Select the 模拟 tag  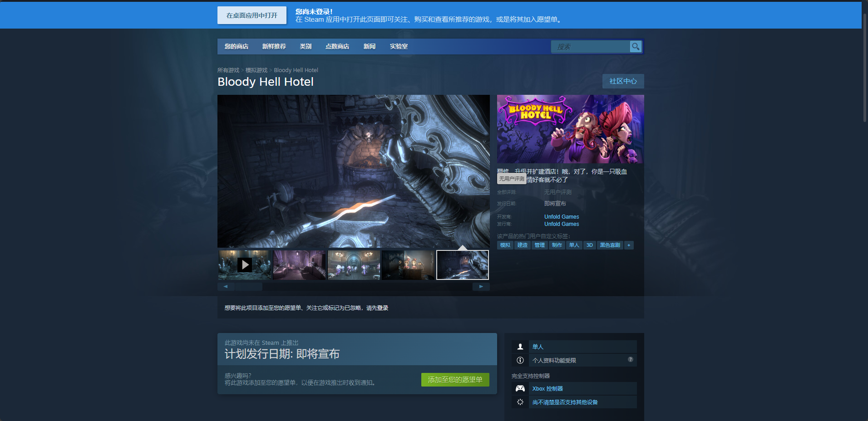[x=505, y=245]
